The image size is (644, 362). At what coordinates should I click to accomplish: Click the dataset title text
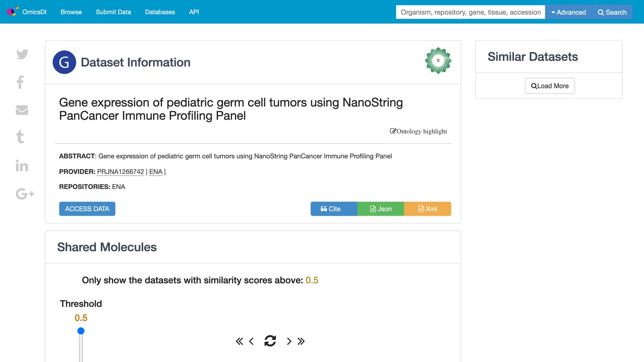tap(231, 109)
